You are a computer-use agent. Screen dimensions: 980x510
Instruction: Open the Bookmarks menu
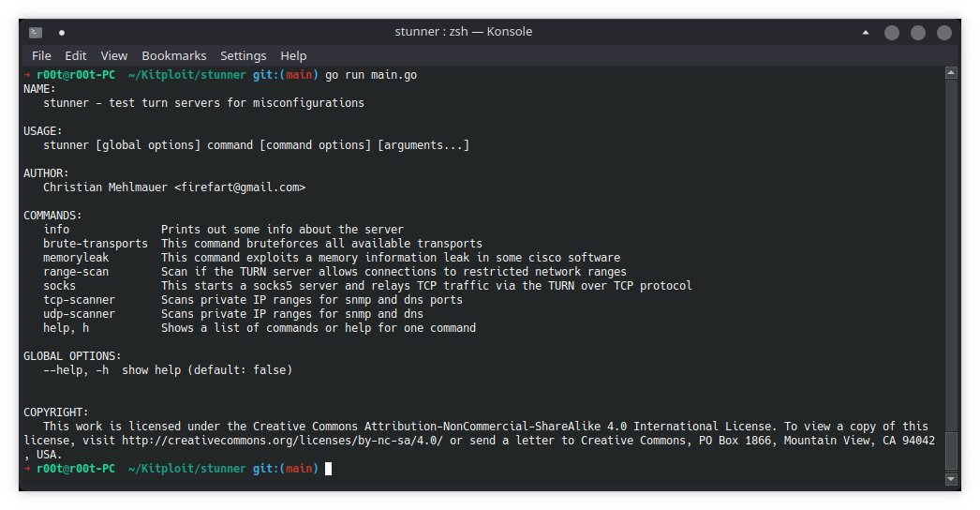point(173,55)
